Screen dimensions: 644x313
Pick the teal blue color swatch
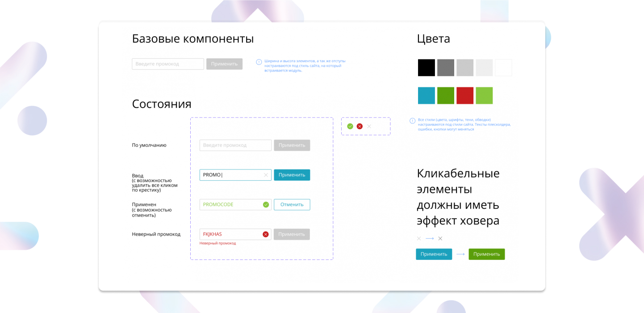427,96
